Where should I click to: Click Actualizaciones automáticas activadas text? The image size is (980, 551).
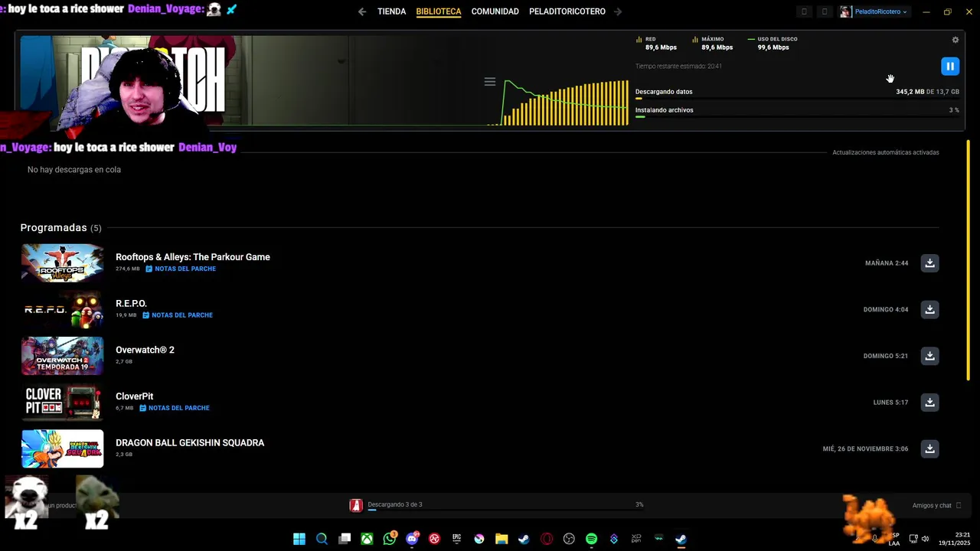[886, 152]
